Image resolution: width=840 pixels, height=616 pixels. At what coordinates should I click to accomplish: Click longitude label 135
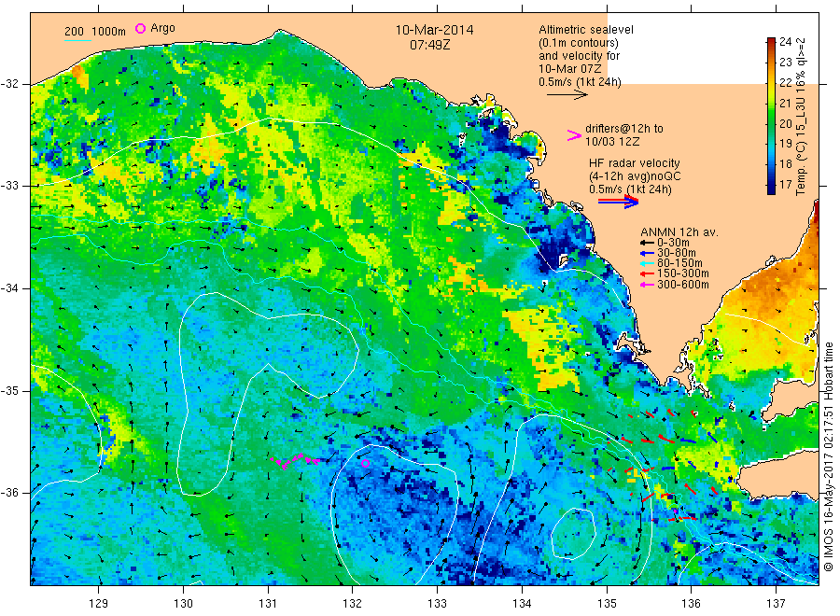607,604
